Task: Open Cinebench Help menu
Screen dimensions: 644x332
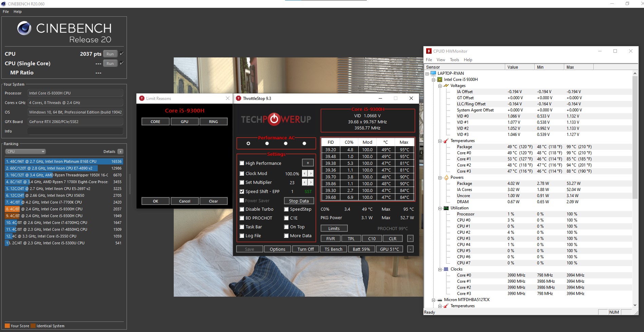Action: (x=18, y=12)
